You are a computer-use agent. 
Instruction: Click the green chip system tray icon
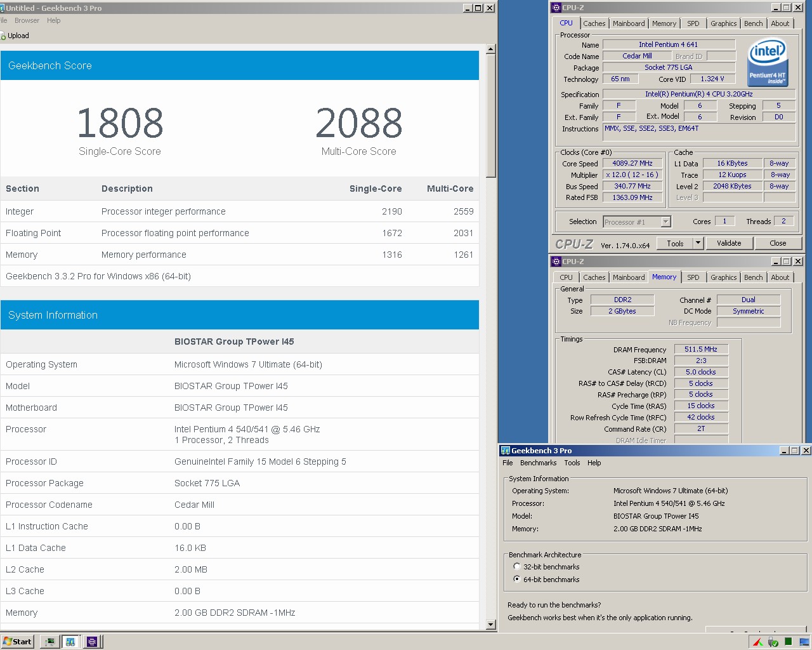click(x=789, y=642)
